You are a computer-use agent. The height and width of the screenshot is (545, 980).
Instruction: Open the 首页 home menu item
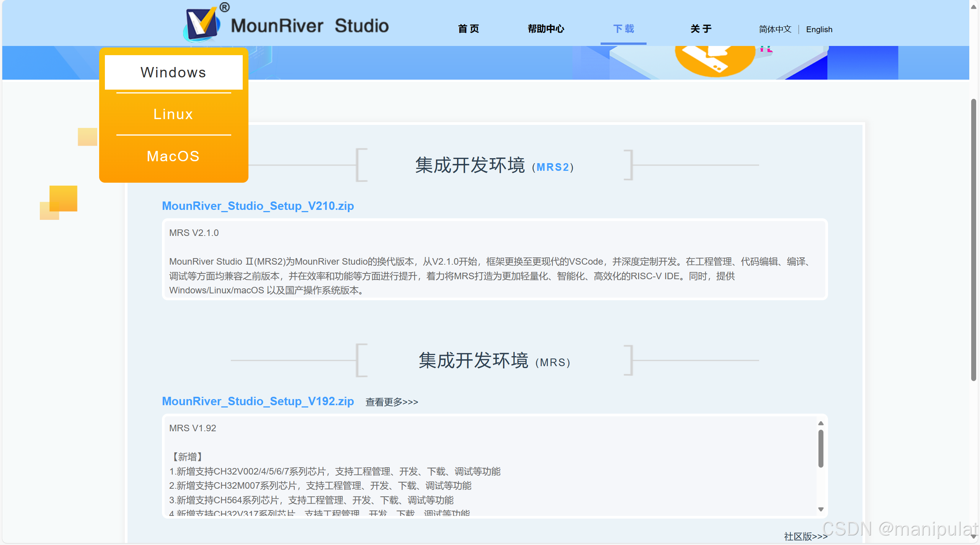tap(468, 29)
